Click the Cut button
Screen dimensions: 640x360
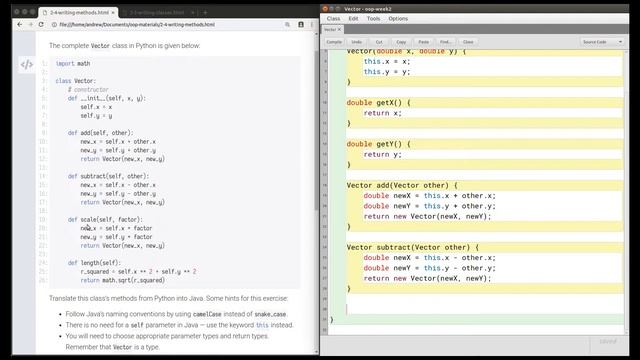tap(379, 42)
